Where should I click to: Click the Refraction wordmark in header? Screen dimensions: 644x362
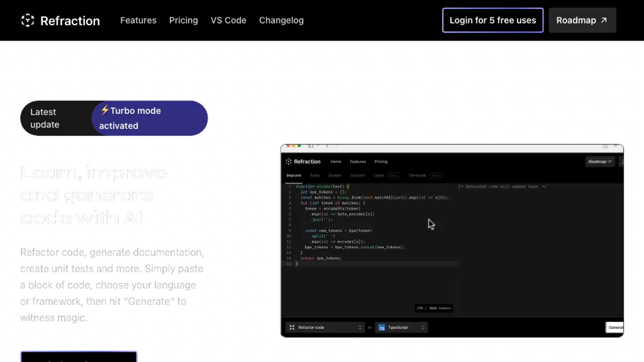[70, 21]
